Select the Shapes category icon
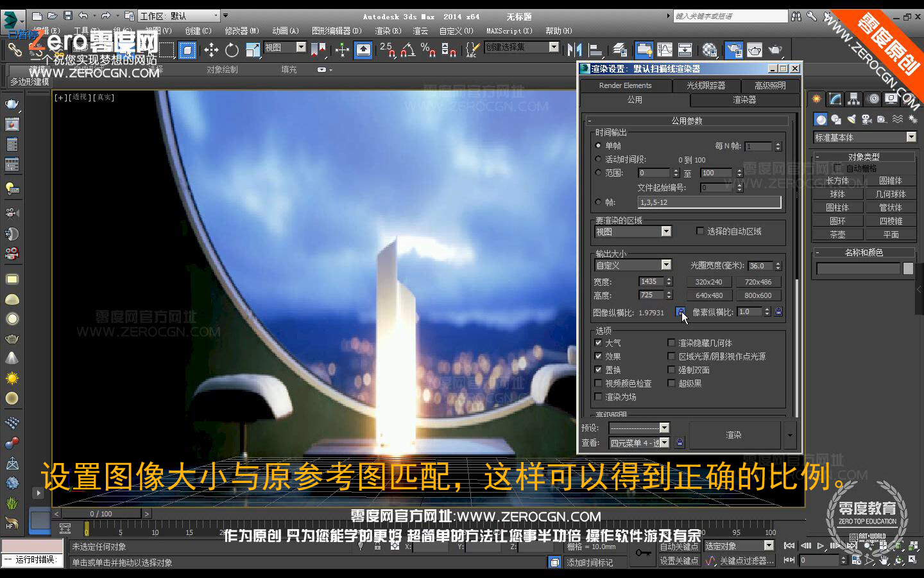 836,119
